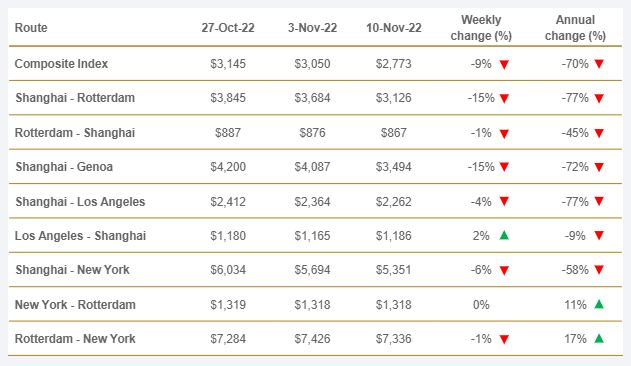
Task: Click the Annual change (%) header
Action: coord(575,27)
